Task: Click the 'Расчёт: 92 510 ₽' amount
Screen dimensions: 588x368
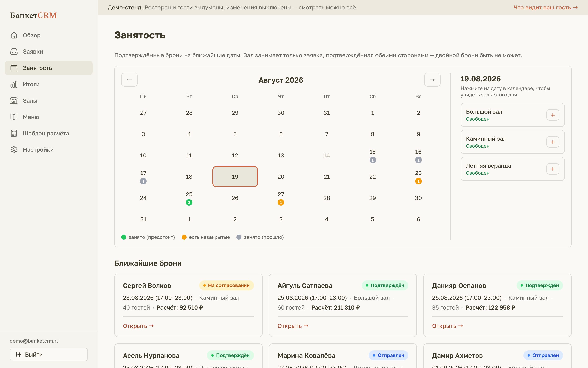Action: (x=180, y=308)
